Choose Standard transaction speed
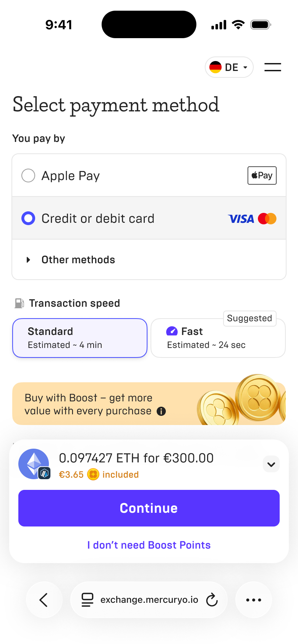Image resolution: width=298 pixels, height=644 pixels. 80,338
